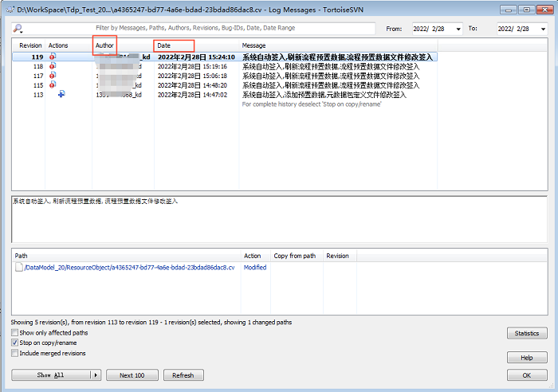Click the TortoiseSVN title bar app icon

[10, 7]
